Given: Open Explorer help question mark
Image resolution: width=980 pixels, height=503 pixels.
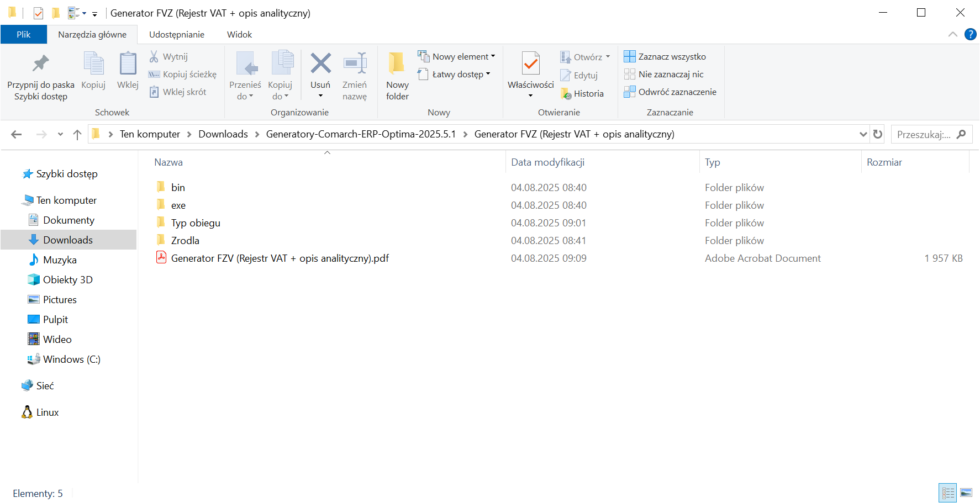Looking at the screenshot, I should (x=970, y=34).
